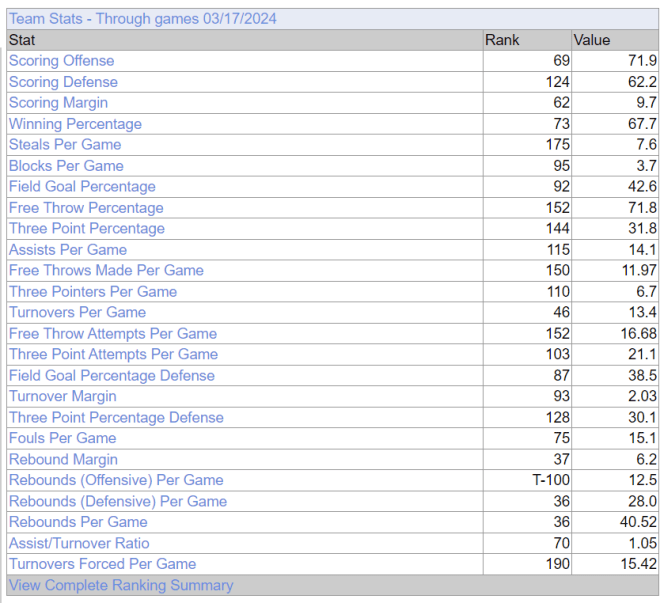This screenshot has width=660, height=603.
Task: Open Three Point Percentage Defense link
Action: (x=116, y=417)
